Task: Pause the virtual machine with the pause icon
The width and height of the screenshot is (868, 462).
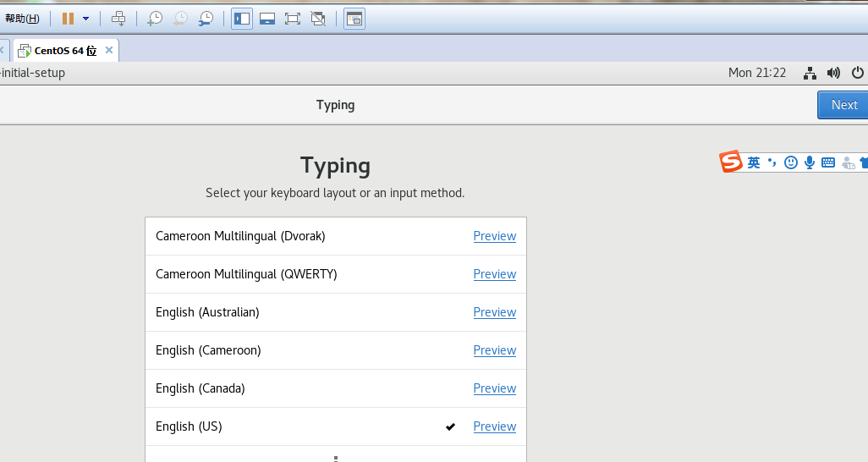Action: [68, 19]
